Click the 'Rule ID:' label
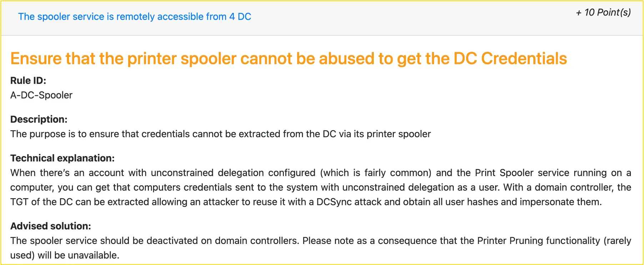 point(28,80)
